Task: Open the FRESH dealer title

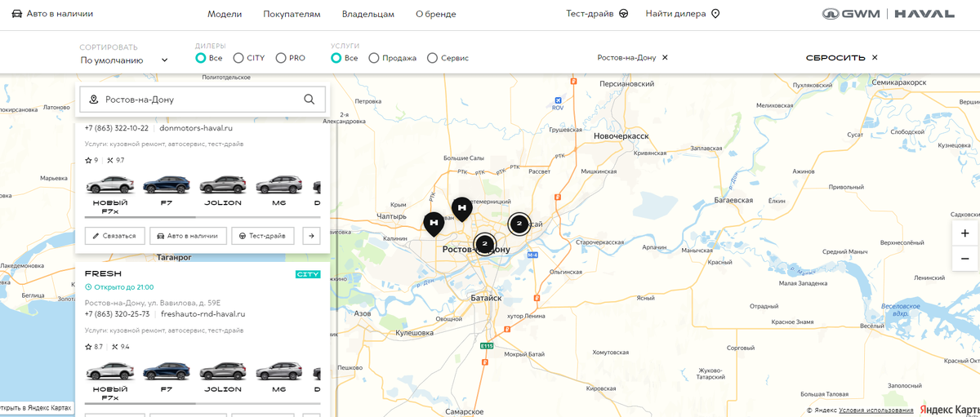Action: point(103,274)
